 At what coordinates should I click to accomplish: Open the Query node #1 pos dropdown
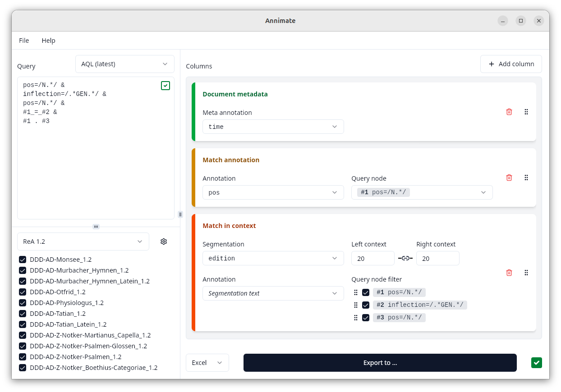pyautogui.click(x=422, y=192)
